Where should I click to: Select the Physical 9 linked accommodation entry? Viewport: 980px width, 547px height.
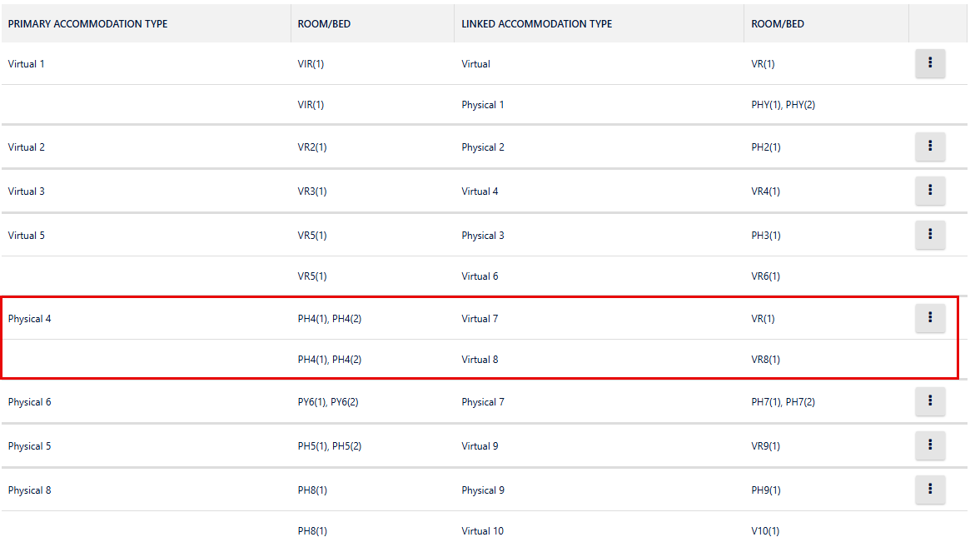(483, 490)
